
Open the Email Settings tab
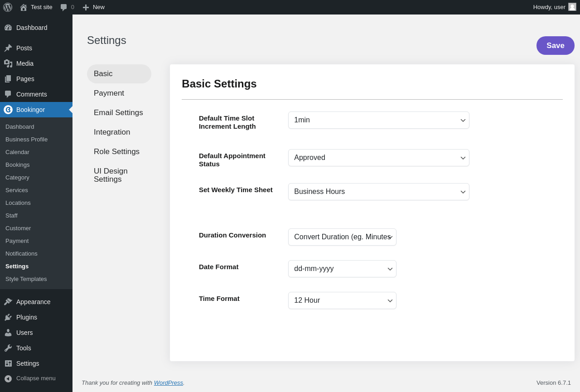click(x=118, y=113)
